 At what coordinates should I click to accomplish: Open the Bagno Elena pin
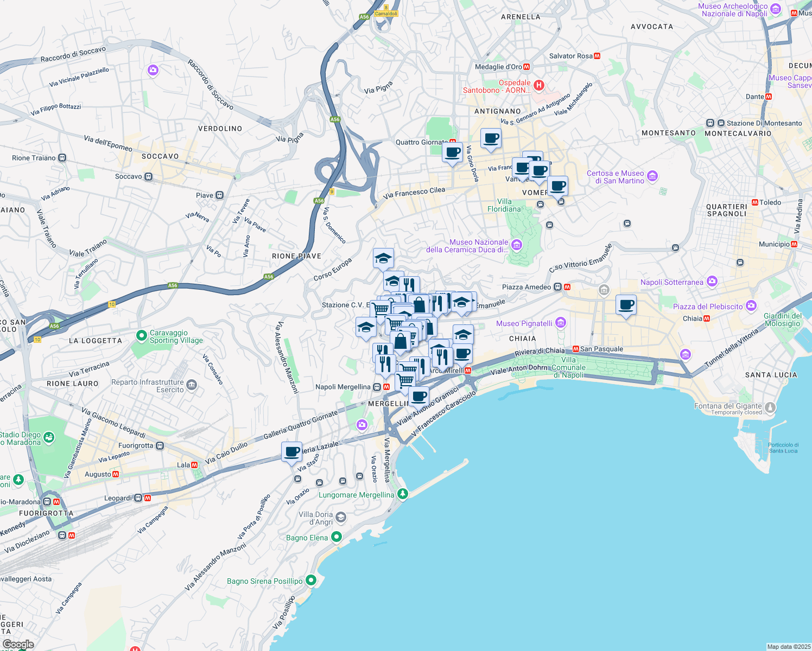click(337, 537)
